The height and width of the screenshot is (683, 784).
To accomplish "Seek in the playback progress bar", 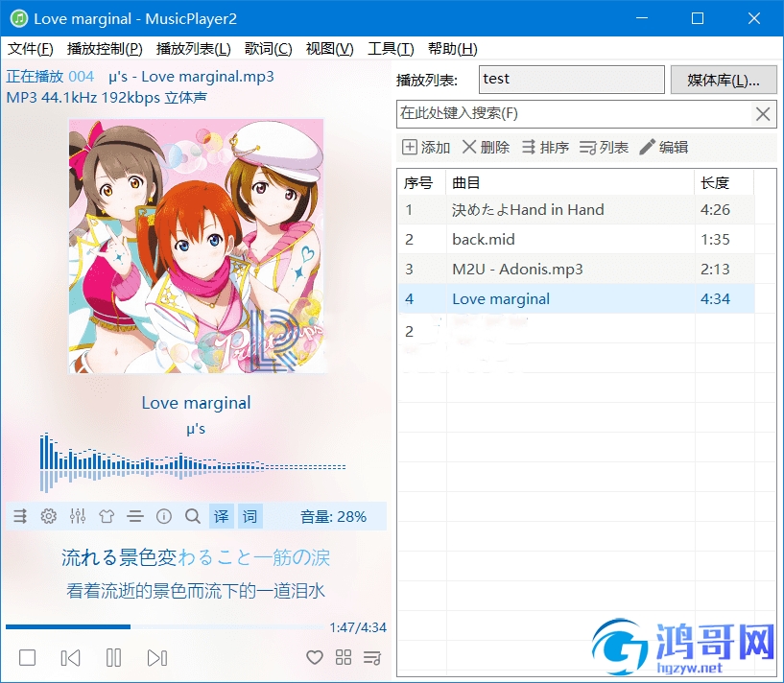I will tap(165, 626).
